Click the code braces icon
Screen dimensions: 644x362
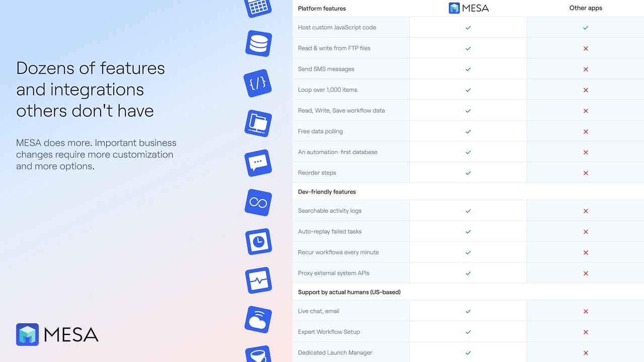pyautogui.click(x=258, y=83)
